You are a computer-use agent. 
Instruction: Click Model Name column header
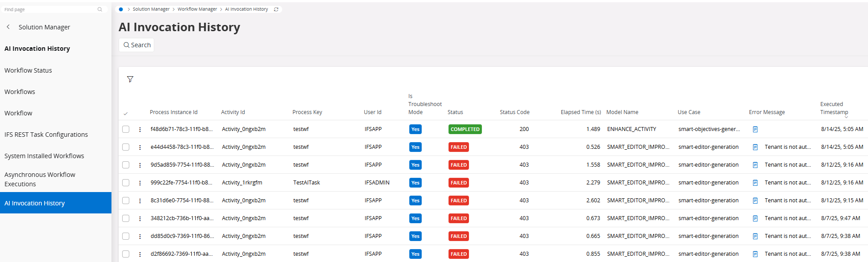(622, 112)
